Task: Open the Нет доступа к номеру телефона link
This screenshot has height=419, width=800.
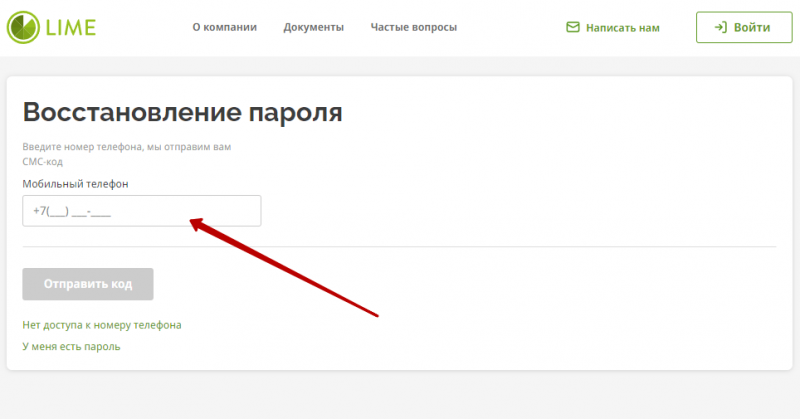Action: click(x=102, y=325)
